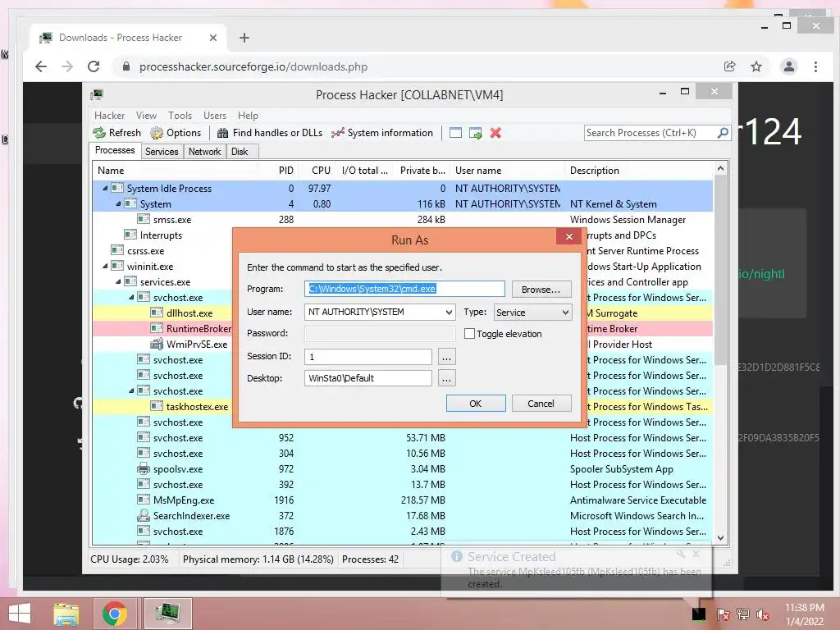840x630 pixels.
Task: Click the Refresh toolbar icon
Action: coord(99,133)
